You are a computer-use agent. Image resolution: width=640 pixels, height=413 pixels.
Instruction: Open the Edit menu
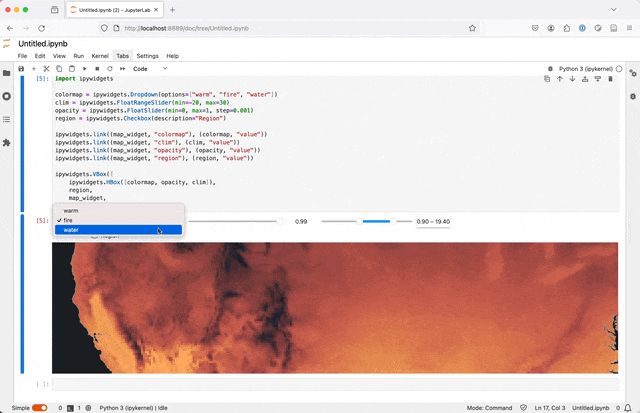tap(40, 56)
